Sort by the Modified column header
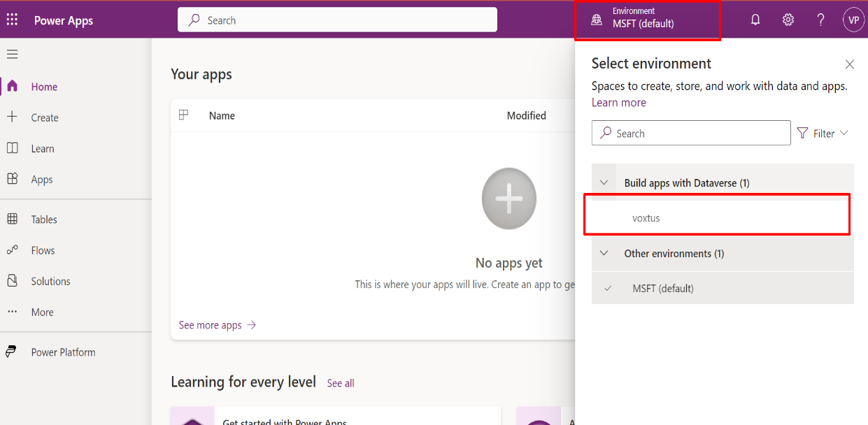 pyautogui.click(x=527, y=115)
